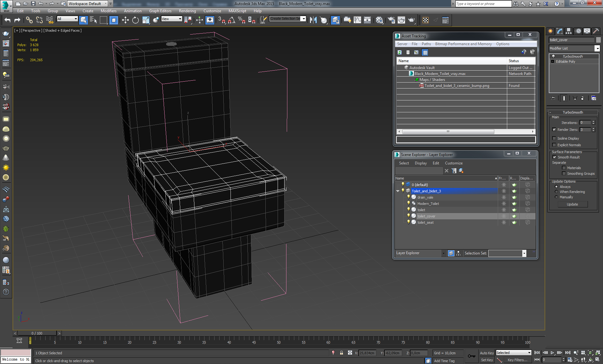This screenshot has height=364, width=603.
Task: Click the Iterations value field
Action: [x=585, y=123]
